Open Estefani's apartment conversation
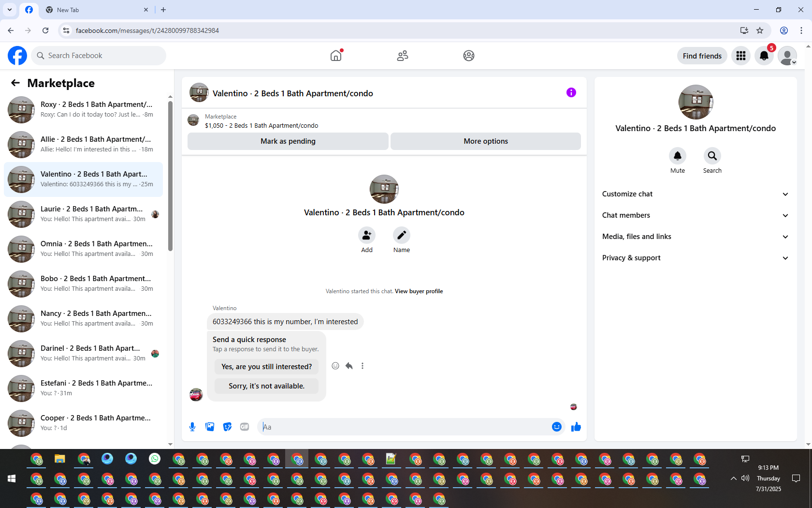The image size is (812, 508). click(x=83, y=388)
